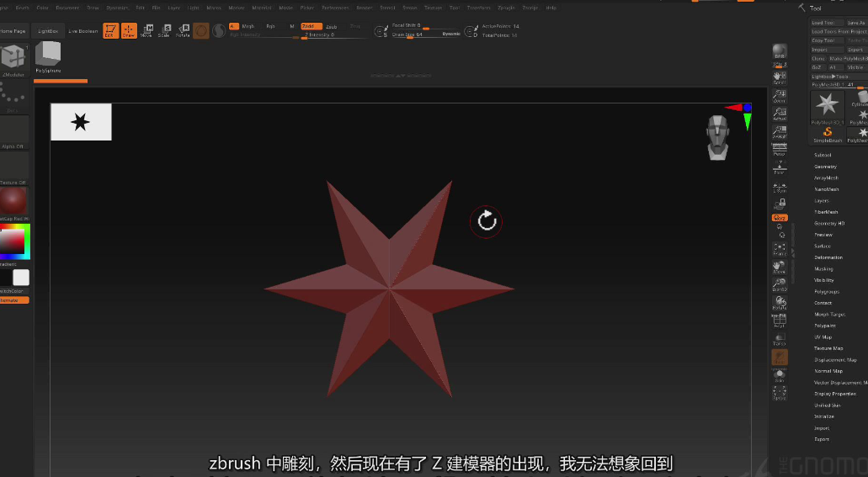Toggle the PolyF polyframe icon
The image size is (868, 477).
click(x=780, y=321)
